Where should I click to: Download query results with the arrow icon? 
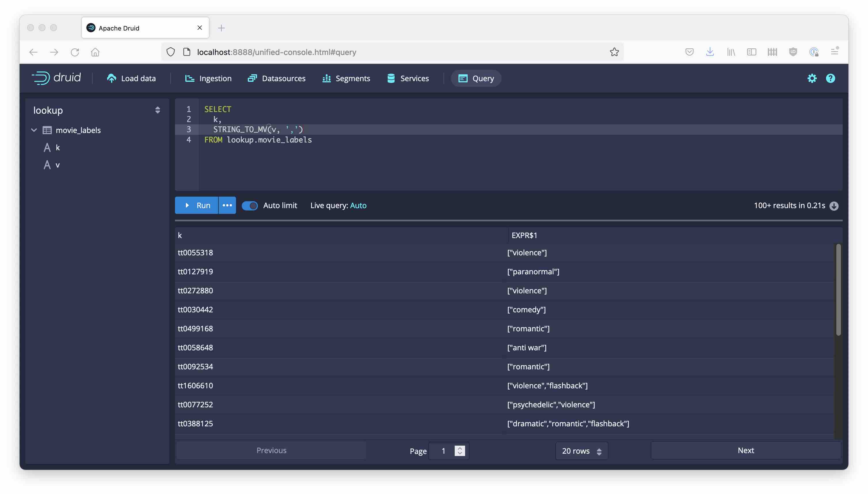pos(834,206)
